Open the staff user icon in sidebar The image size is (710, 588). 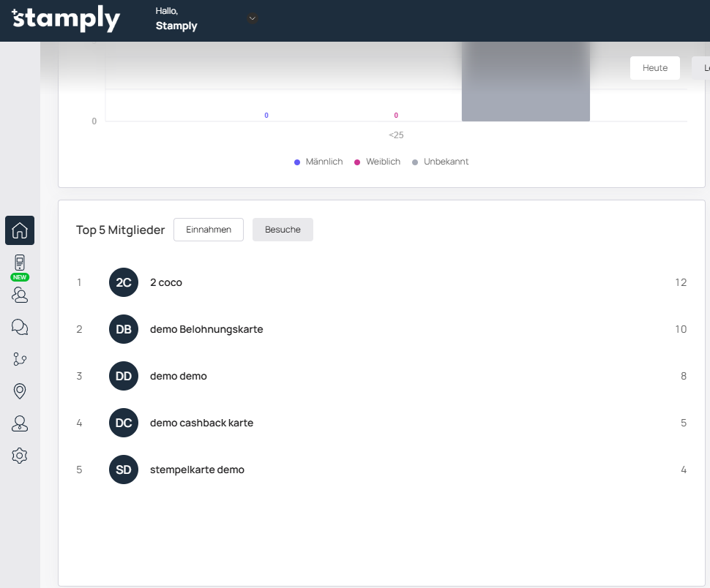(x=20, y=423)
